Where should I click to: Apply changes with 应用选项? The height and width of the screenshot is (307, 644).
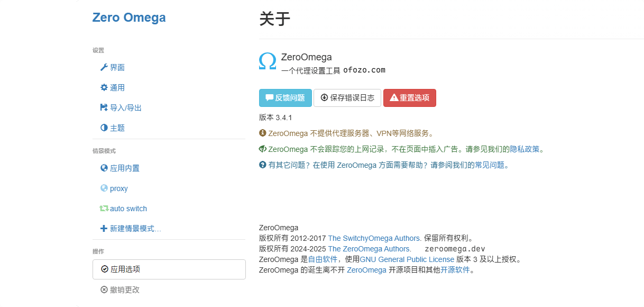[169, 269]
